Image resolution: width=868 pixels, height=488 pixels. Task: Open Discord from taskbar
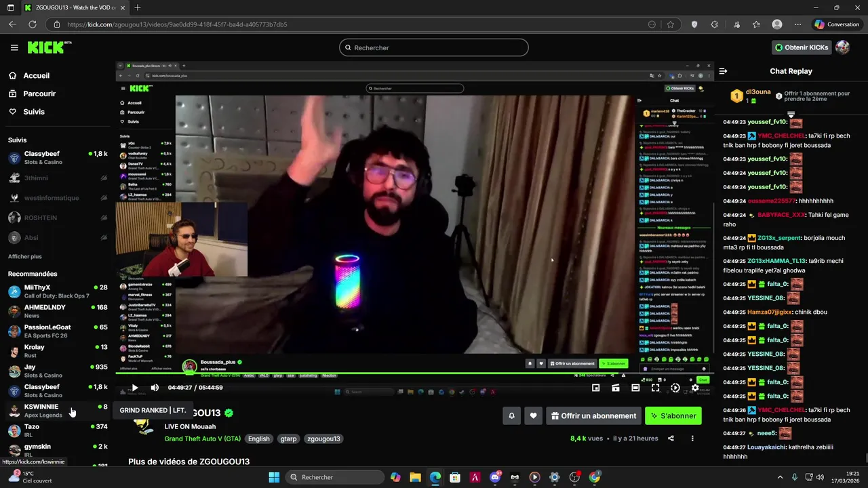coord(495,477)
